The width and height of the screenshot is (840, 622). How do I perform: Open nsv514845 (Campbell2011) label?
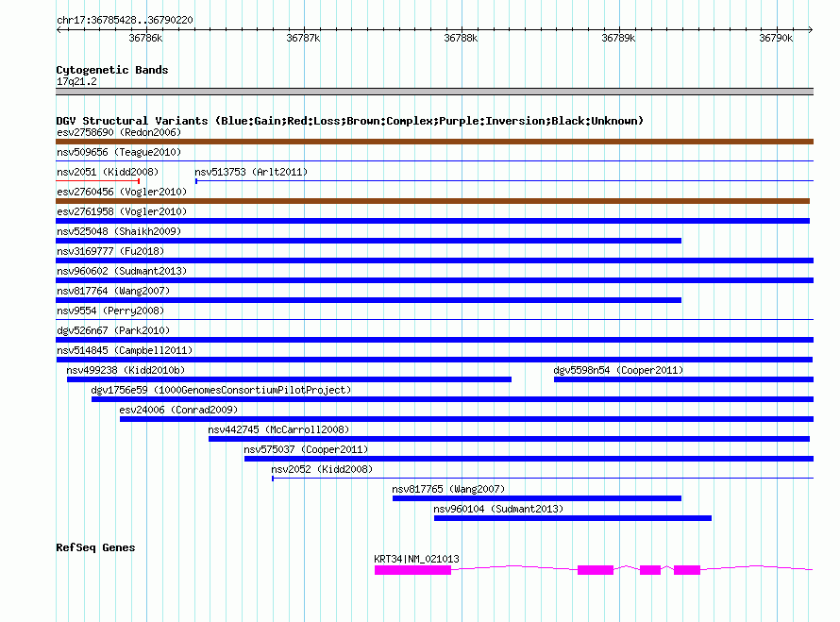pos(125,350)
